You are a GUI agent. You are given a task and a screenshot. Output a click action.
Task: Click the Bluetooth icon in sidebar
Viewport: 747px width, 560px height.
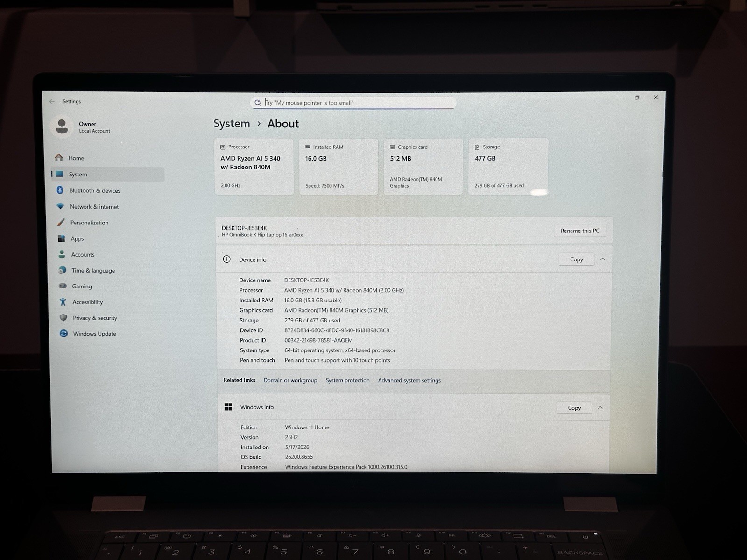point(60,190)
